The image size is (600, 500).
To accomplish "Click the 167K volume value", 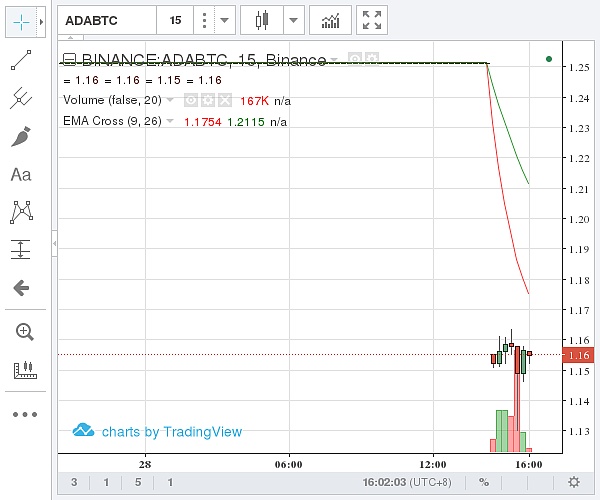I will coord(254,101).
